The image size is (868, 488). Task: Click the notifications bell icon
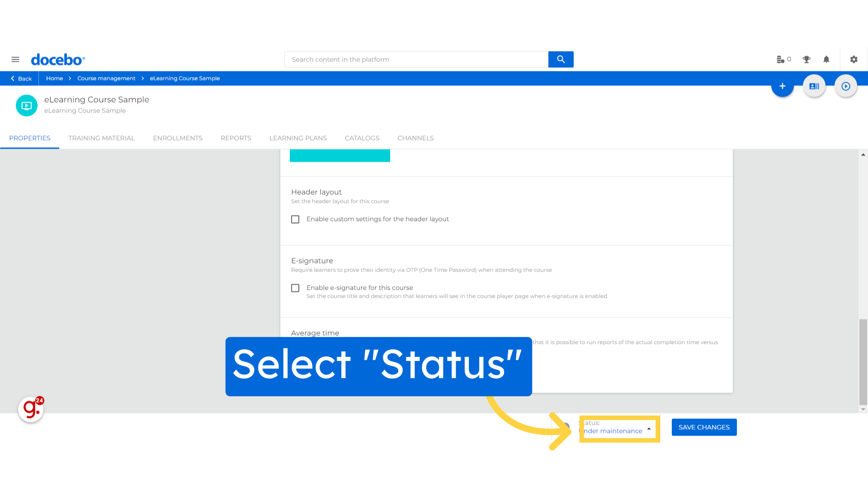tap(826, 59)
